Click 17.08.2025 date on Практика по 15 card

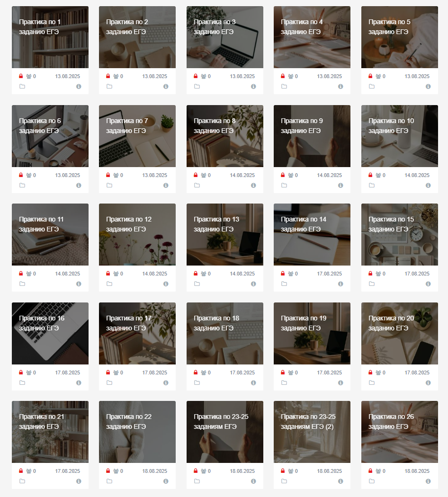click(417, 274)
